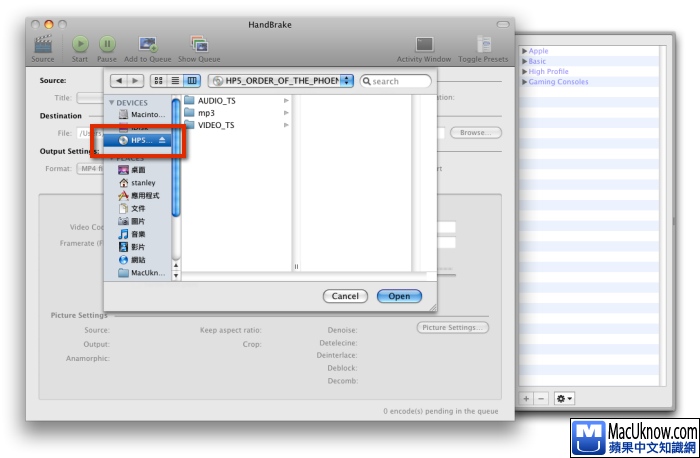Open the Show Queue icon

[x=199, y=44]
